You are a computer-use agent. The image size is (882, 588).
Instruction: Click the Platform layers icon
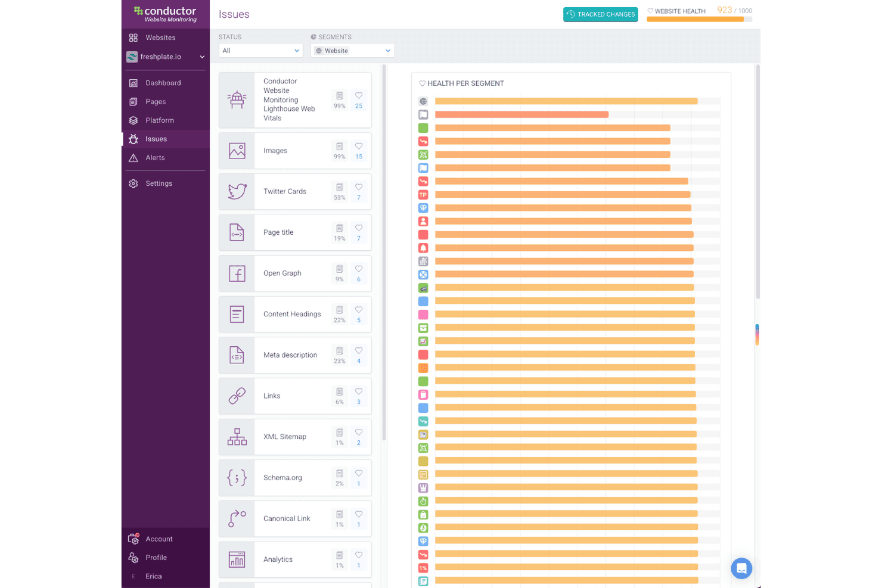[133, 120]
